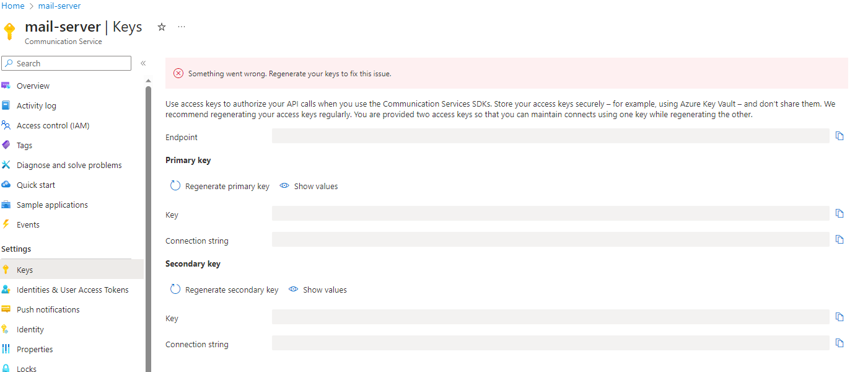Viewport: 868px width, 372px height.
Task: Regenerate primary key
Action: click(220, 186)
